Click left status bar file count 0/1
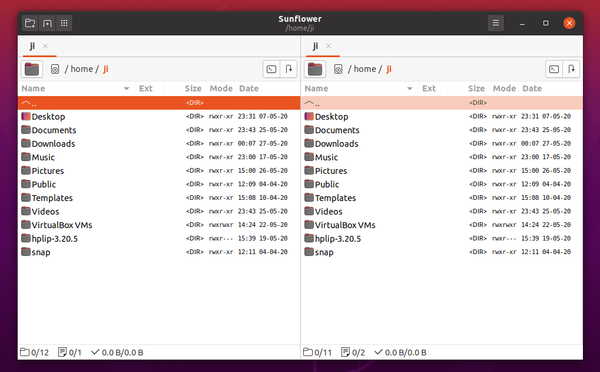 70,352
